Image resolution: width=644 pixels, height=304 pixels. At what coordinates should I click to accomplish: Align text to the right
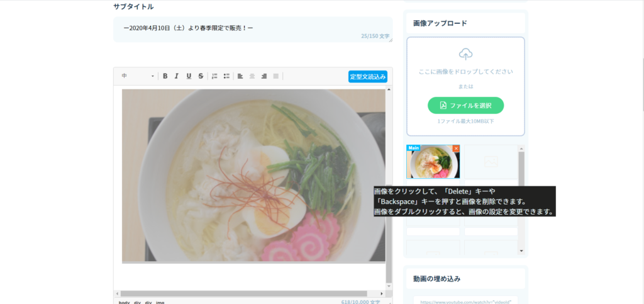point(264,76)
